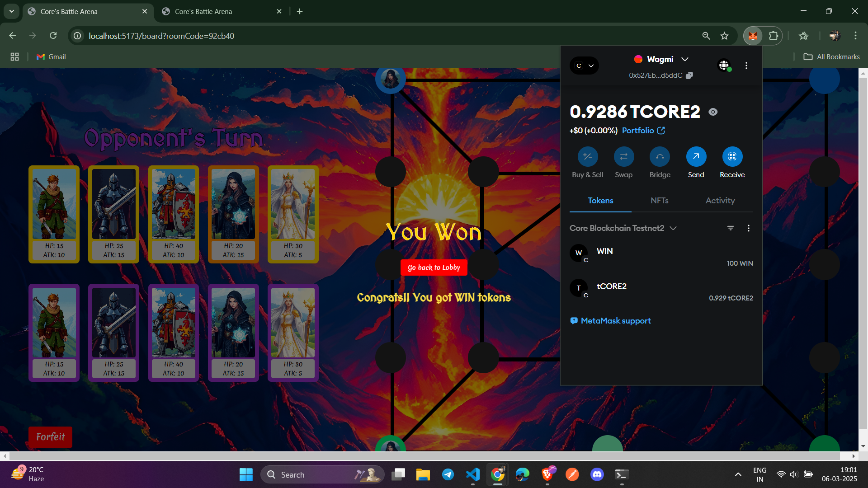Click the Receive icon in MetaMask
This screenshot has width=868, height=488.
[732, 157]
